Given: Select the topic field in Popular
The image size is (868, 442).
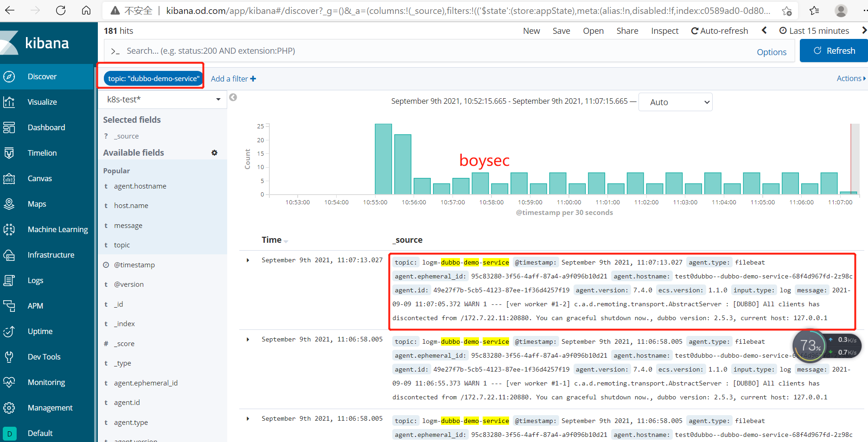Looking at the screenshot, I should 122,245.
